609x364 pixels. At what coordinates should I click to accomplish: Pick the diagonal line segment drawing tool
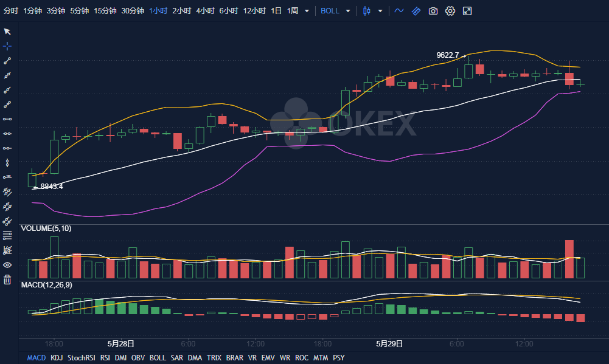click(x=7, y=61)
